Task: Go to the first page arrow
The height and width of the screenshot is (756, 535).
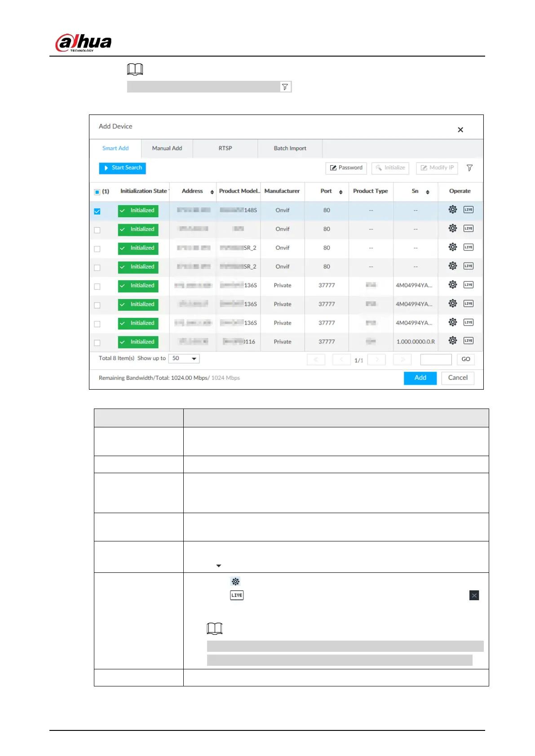Action: coord(316,360)
